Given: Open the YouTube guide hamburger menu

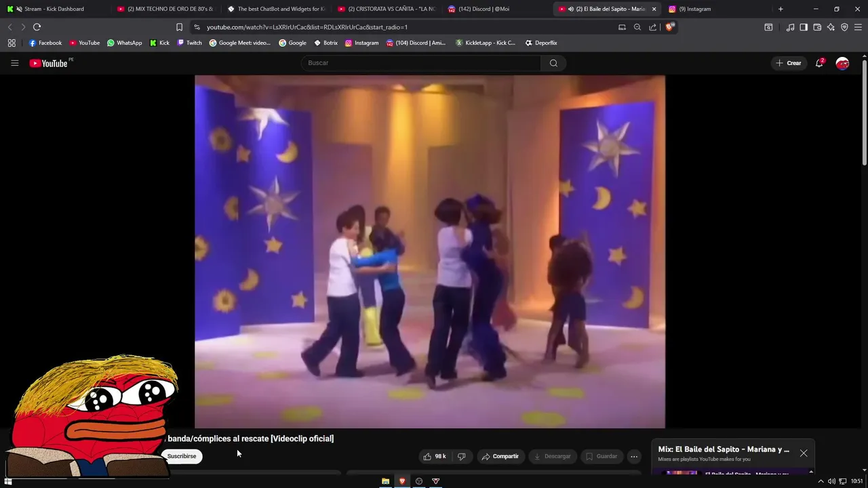Looking at the screenshot, I should (x=14, y=63).
